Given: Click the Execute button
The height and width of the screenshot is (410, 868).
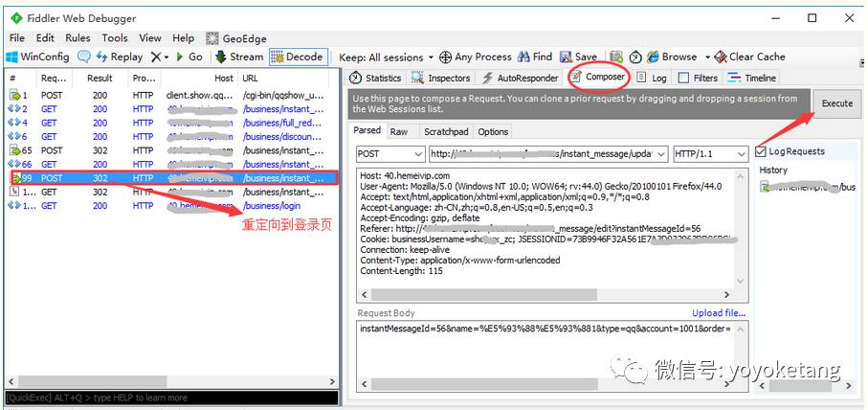Looking at the screenshot, I should click(x=836, y=103).
